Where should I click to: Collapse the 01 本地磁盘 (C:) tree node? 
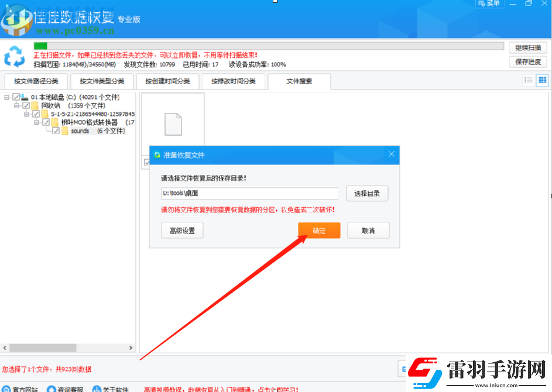(6, 97)
